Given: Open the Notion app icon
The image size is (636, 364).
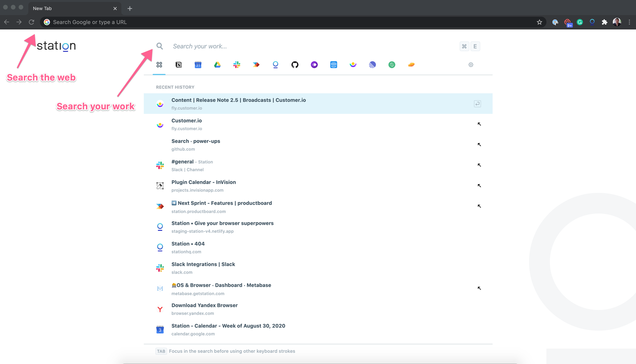Looking at the screenshot, I should point(179,65).
